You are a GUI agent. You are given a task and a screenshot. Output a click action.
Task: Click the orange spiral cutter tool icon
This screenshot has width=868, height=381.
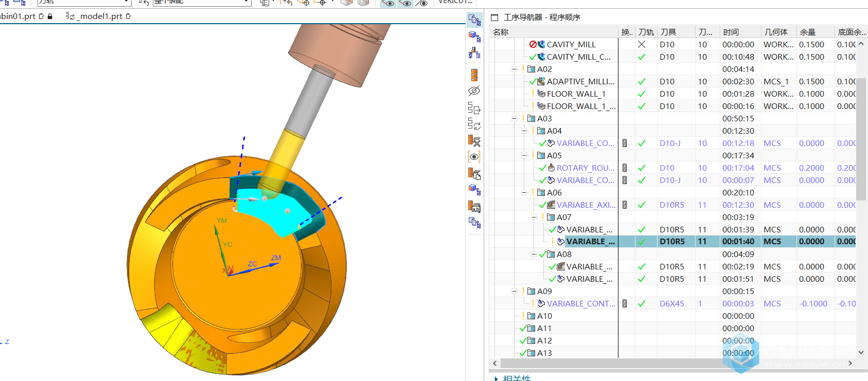point(474,75)
